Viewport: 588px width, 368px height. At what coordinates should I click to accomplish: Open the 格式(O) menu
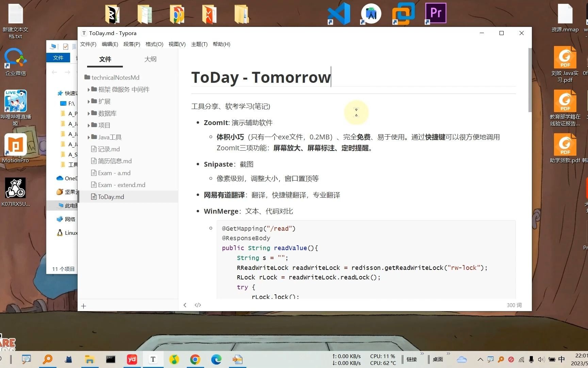[x=154, y=44]
